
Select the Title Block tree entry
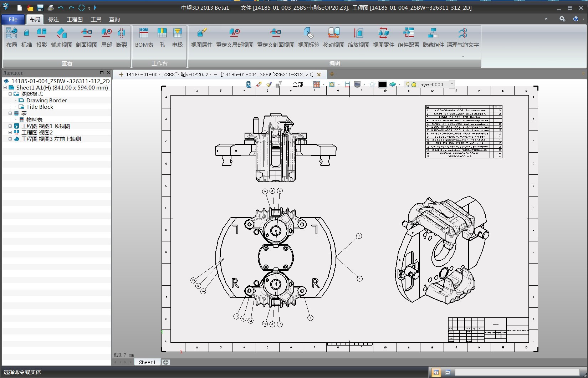[40, 107]
